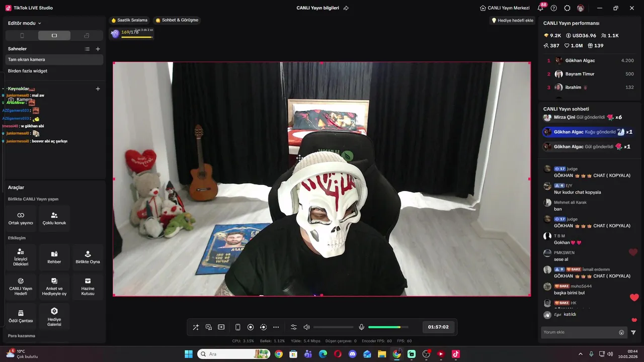Select Gökhan Algac in the ranking list
Screen dimensions: 644x362
click(x=590, y=60)
